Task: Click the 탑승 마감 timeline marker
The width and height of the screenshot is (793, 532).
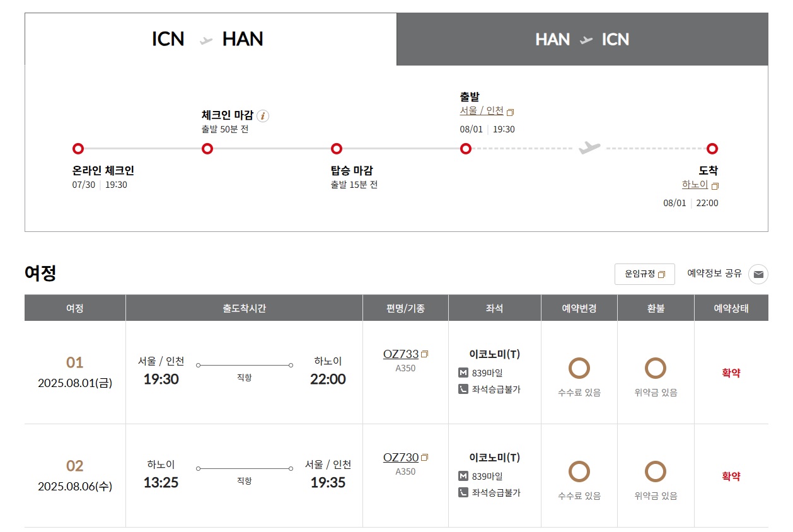Action: (337, 149)
